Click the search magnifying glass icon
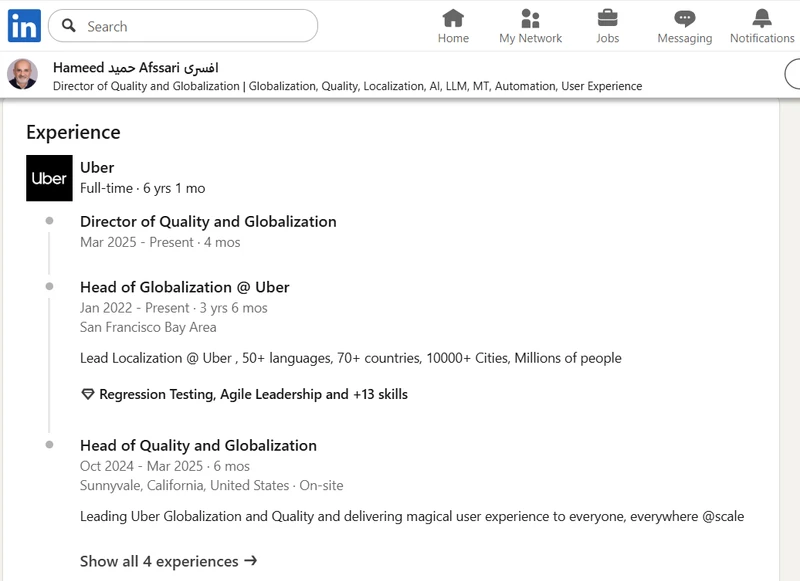 click(x=69, y=26)
